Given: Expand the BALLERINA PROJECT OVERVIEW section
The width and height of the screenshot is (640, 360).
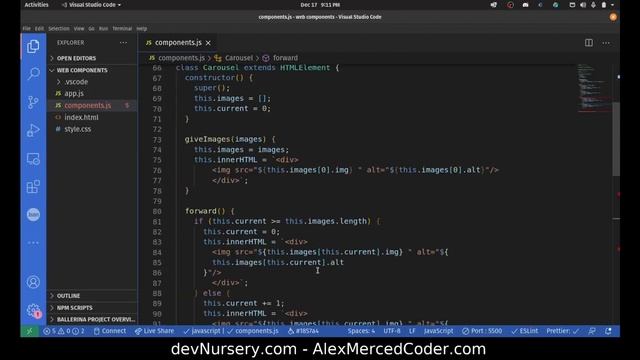Looking at the screenshot, I should click(x=96, y=319).
